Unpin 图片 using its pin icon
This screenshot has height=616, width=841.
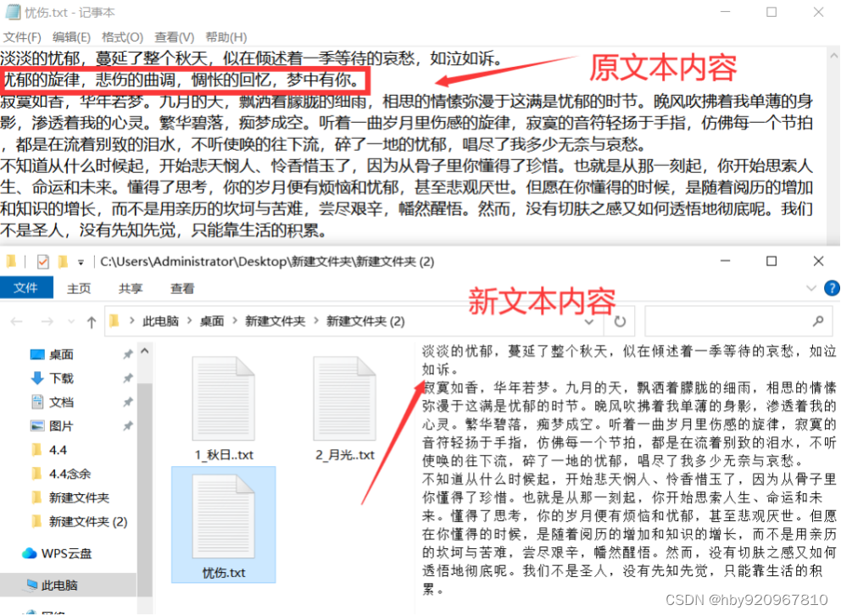point(128,426)
